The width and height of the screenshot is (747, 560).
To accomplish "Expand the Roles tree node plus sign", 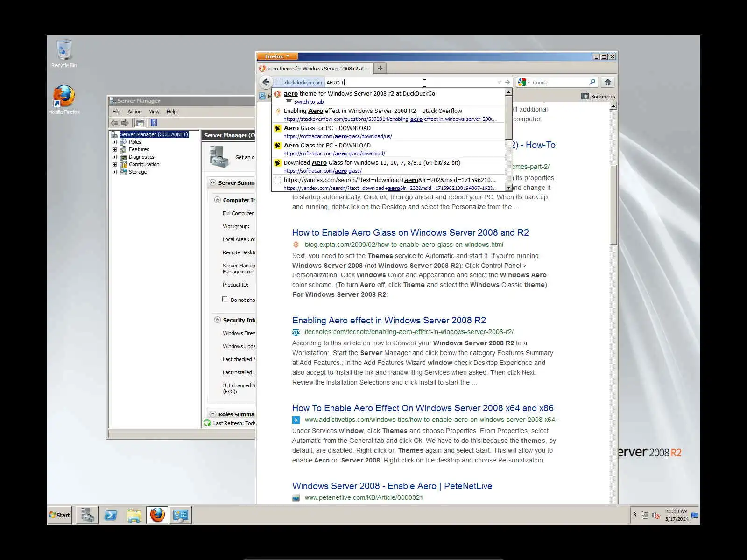I will [114, 142].
